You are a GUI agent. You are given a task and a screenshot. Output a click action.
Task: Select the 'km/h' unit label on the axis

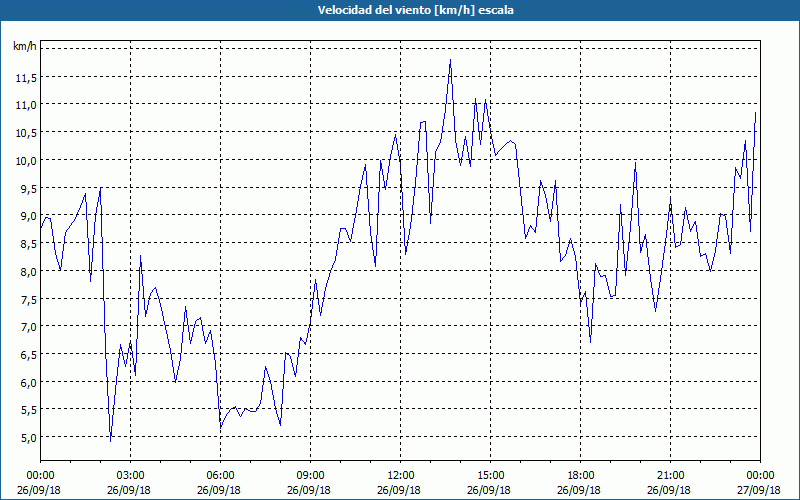pos(25,46)
